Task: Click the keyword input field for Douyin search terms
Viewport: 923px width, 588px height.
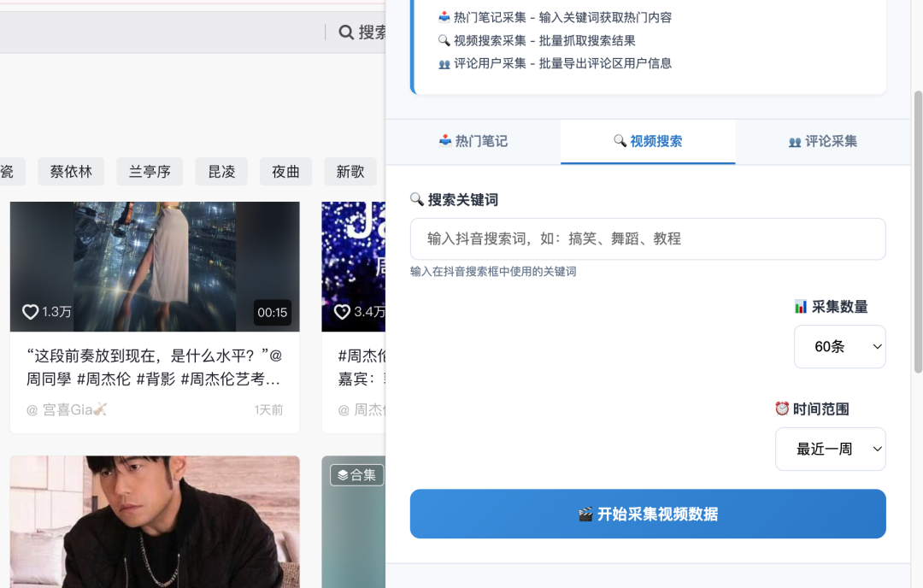Action: point(648,239)
